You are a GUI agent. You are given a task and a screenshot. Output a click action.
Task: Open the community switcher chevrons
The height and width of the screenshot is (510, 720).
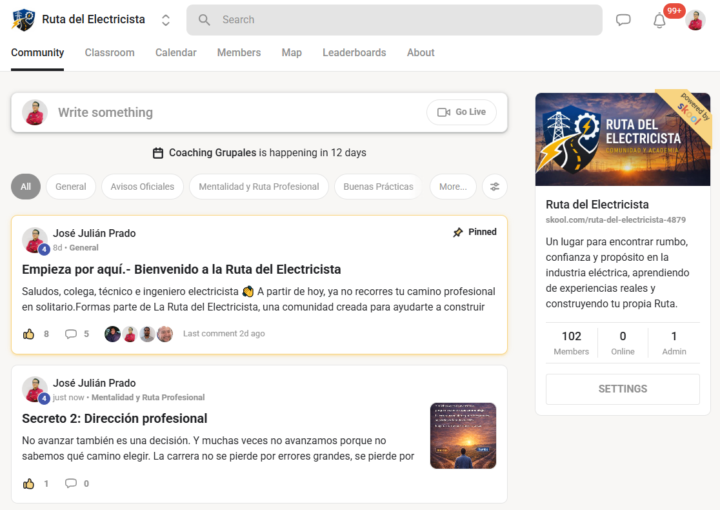coord(166,20)
